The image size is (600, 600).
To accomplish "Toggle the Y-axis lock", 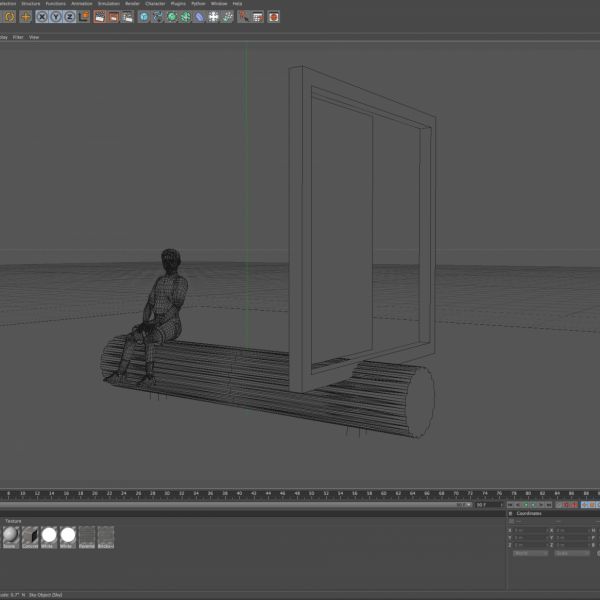I will tap(55, 17).
